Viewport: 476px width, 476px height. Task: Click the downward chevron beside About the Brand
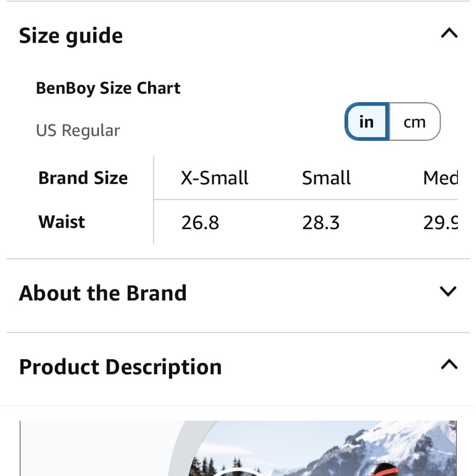[448, 291]
